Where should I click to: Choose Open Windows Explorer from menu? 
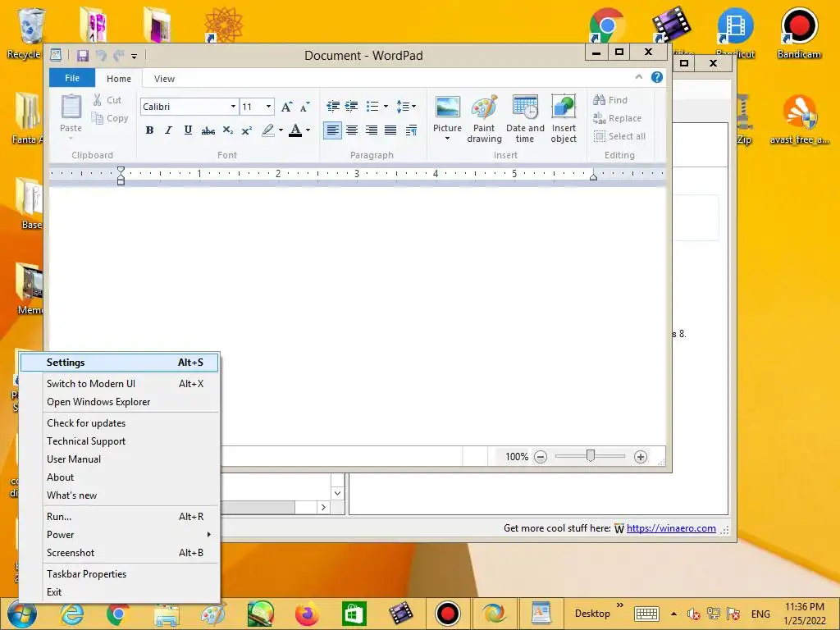coord(120,402)
